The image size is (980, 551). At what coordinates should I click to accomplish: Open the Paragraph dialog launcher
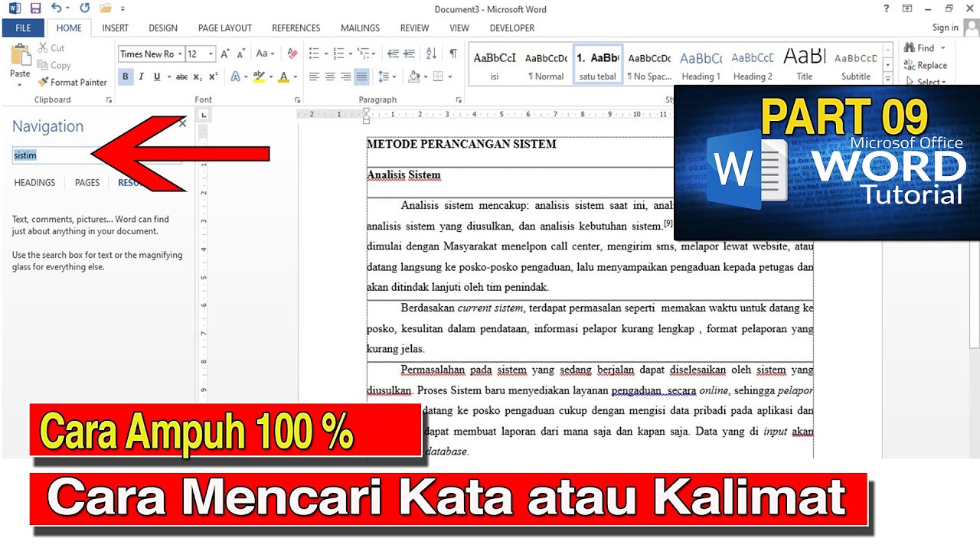click(x=459, y=100)
